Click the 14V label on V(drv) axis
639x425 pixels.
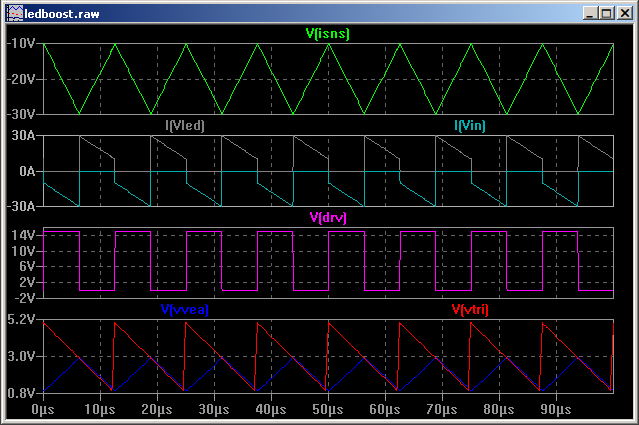(x=25, y=235)
